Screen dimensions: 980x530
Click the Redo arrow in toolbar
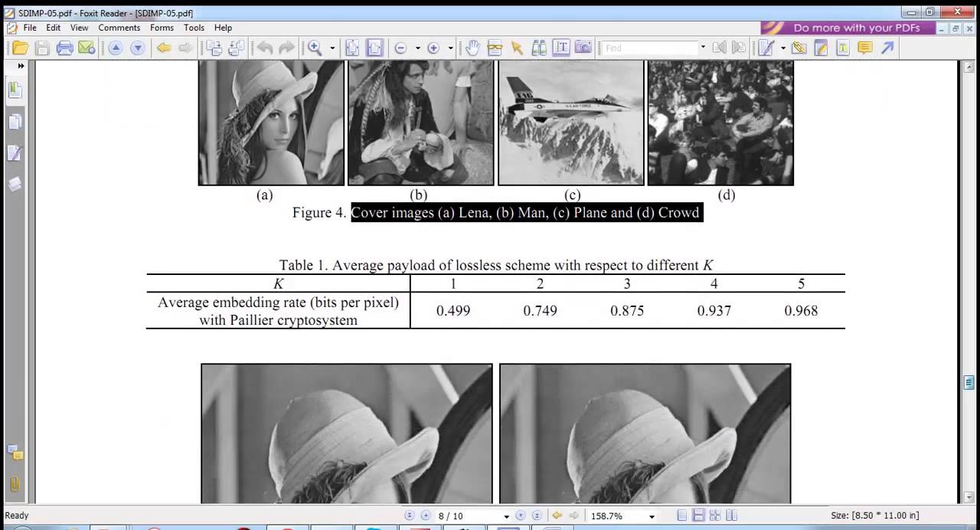point(286,48)
